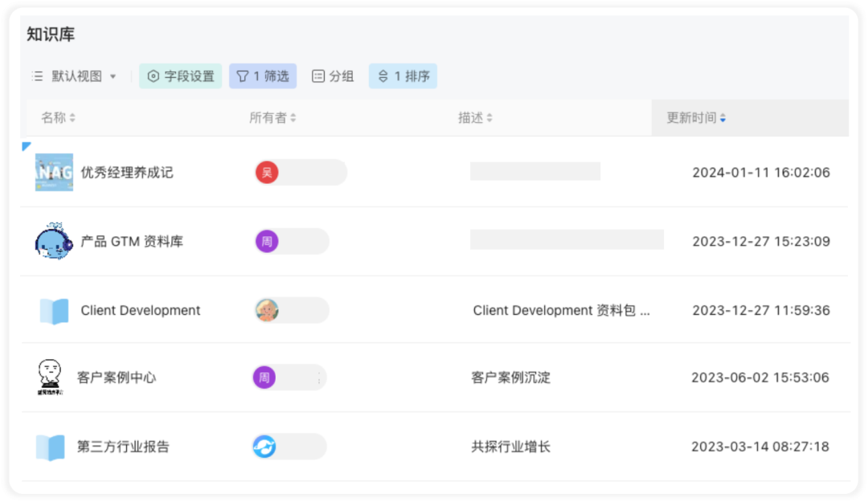Click the photo owner avatar for Client Development
868x502 pixels.
point(267,311)
